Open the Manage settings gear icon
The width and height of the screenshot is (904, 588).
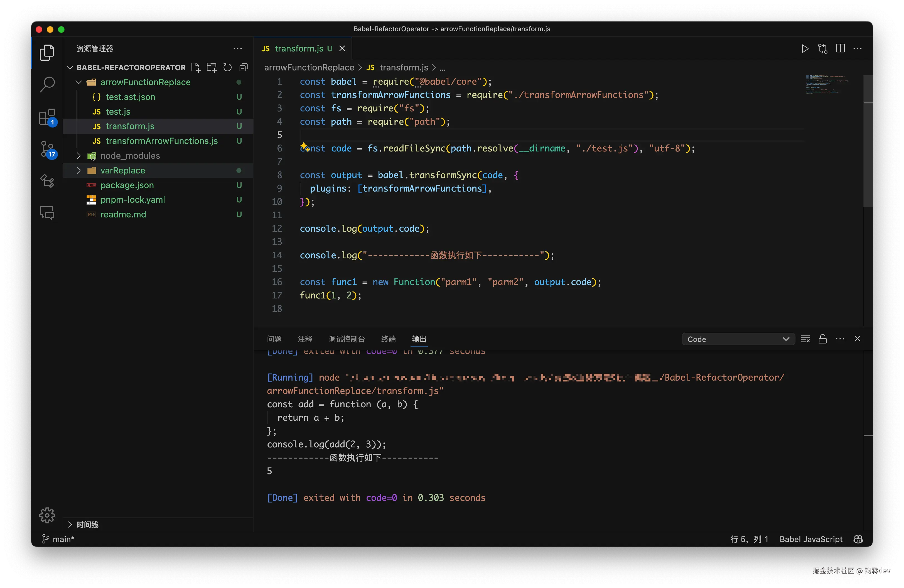[x=47, y=515]
